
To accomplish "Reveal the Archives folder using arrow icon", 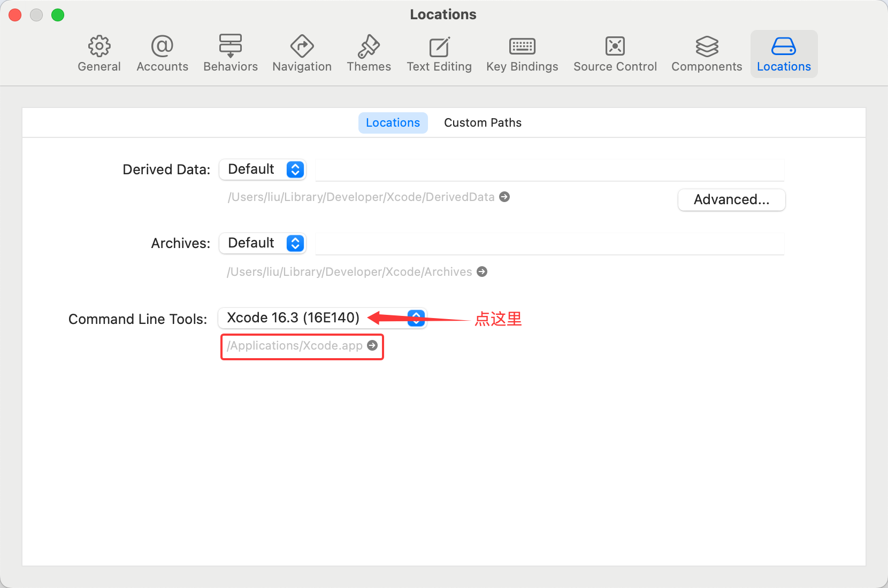I will pyautogui.click(x=482, y=272).
